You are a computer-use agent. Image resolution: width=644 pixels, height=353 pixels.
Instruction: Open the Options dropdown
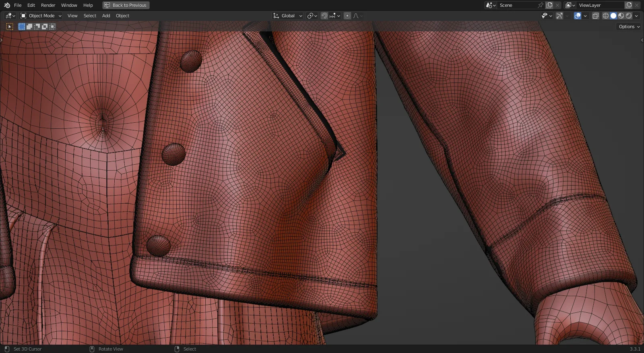(x=629, y=27)
